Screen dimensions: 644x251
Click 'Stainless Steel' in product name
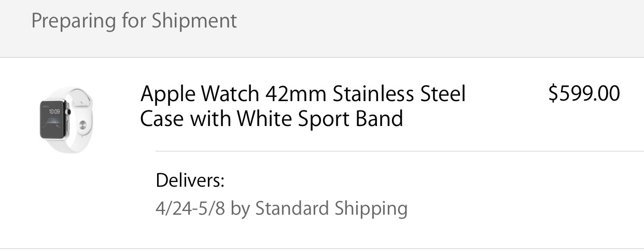[x=399, y=94]
